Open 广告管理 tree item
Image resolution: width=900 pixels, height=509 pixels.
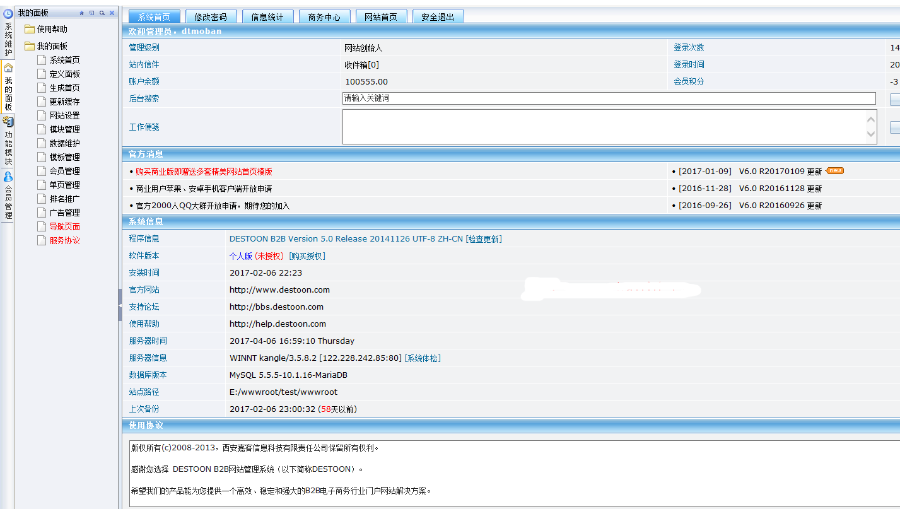click(x=64, y=212)
